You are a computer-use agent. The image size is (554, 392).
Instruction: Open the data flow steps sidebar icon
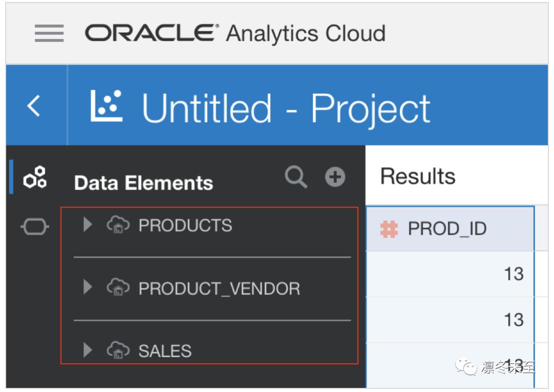pyautogui.click(x=35, y=226)
